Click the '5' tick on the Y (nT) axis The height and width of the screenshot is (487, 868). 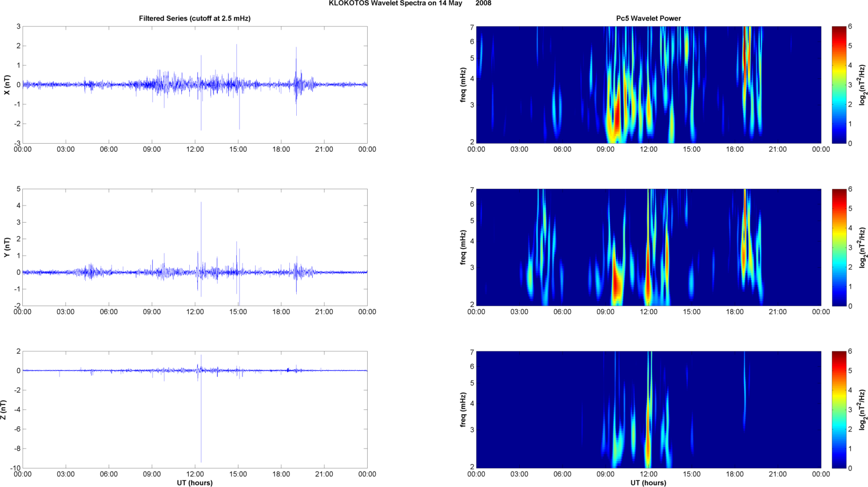click(x=19, y=189)
